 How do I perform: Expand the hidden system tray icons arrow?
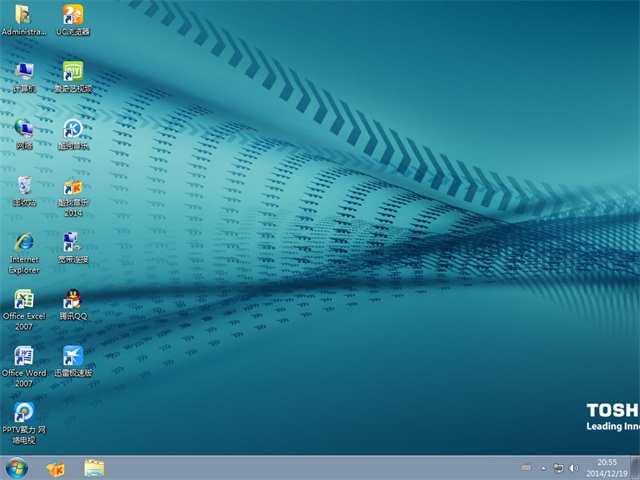pos(542,467)
